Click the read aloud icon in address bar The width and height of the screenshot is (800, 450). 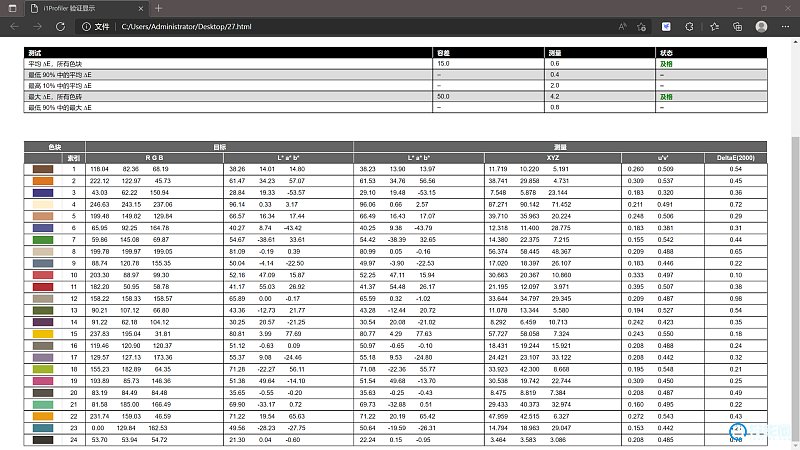coord(624,26)
